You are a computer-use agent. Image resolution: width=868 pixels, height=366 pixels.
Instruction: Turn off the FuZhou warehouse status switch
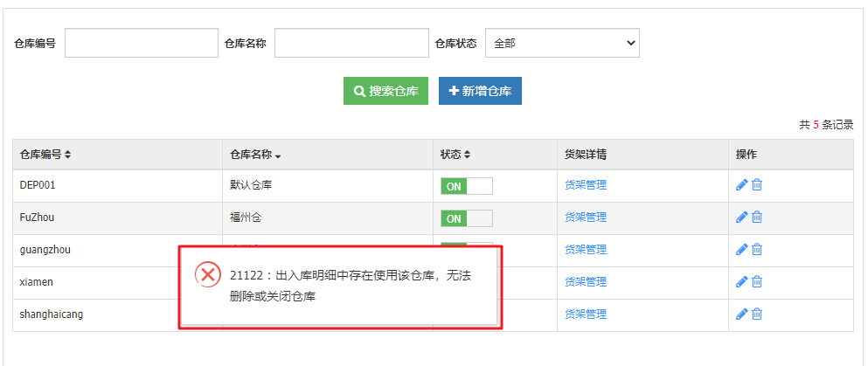(x=466, y=218)
